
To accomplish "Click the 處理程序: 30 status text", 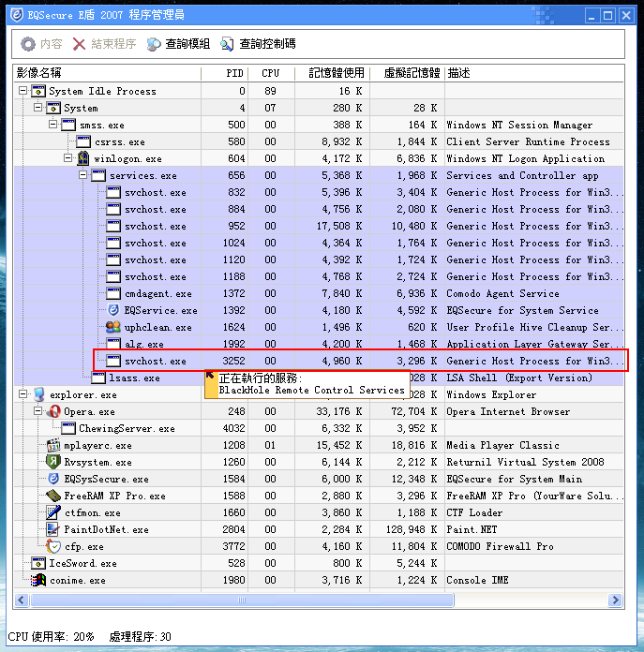I will (x=141, y=636).
